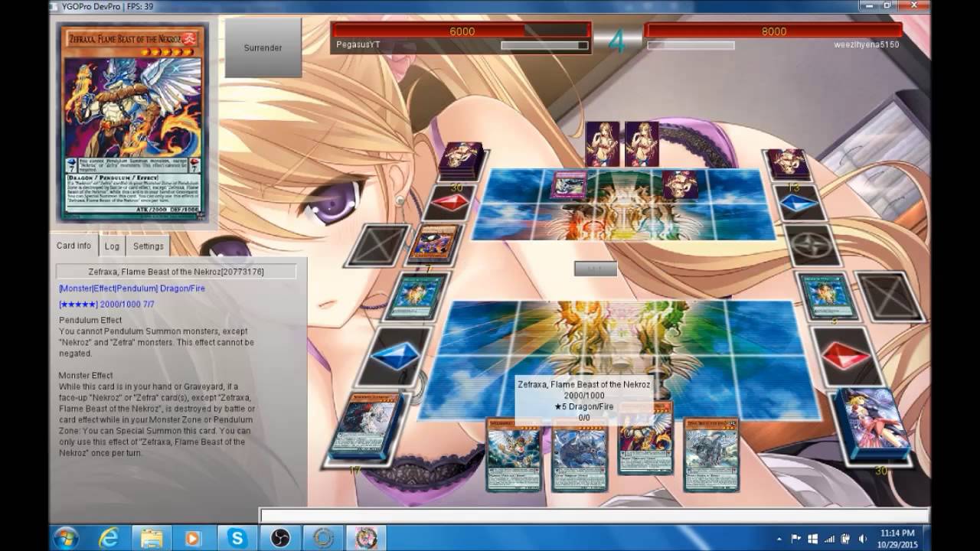Select the opponent's second face-down hand card
Image resolution: width=980 pixels, height=551 pixels.
point(642,144)
